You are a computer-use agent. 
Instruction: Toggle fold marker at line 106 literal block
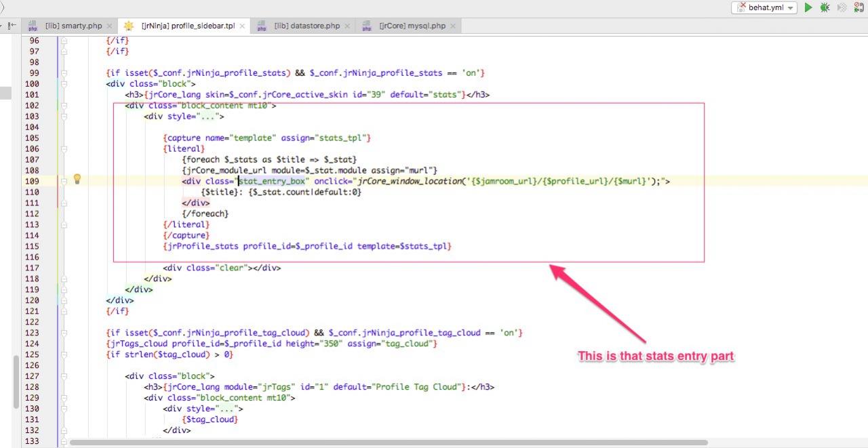pos(64,149)
